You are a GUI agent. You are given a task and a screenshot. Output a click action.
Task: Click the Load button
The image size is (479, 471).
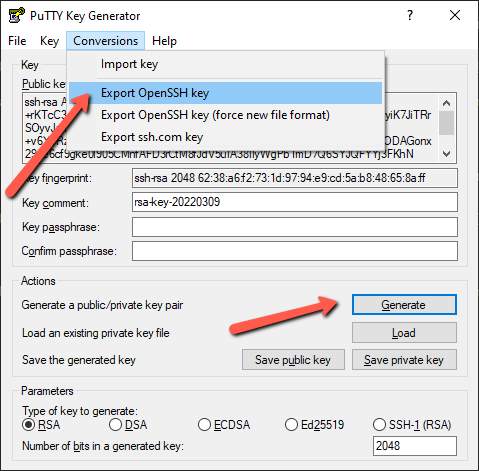(x=404, y=333)
